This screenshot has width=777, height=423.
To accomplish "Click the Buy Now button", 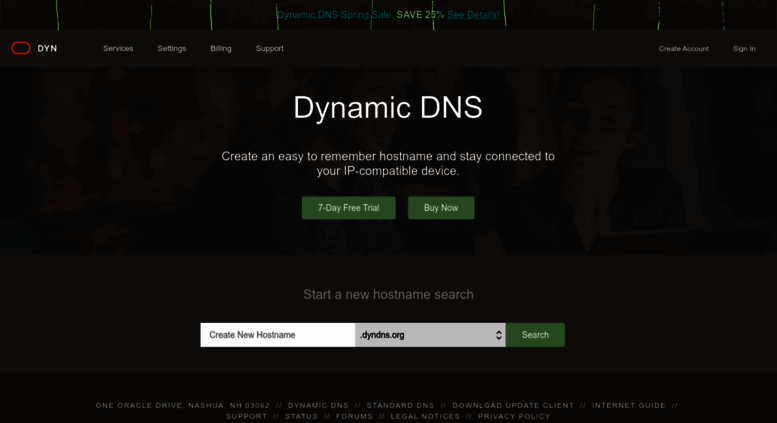I will (441, 208).
